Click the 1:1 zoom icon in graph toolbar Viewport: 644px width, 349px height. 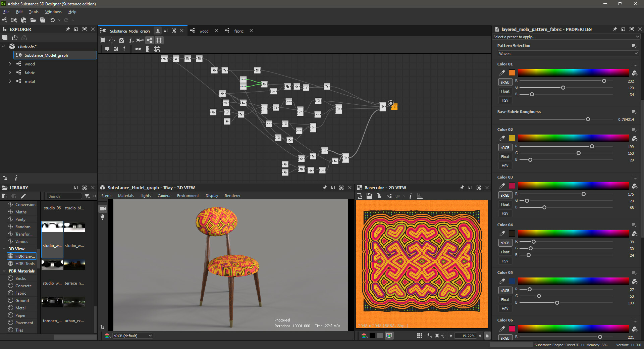112,40
